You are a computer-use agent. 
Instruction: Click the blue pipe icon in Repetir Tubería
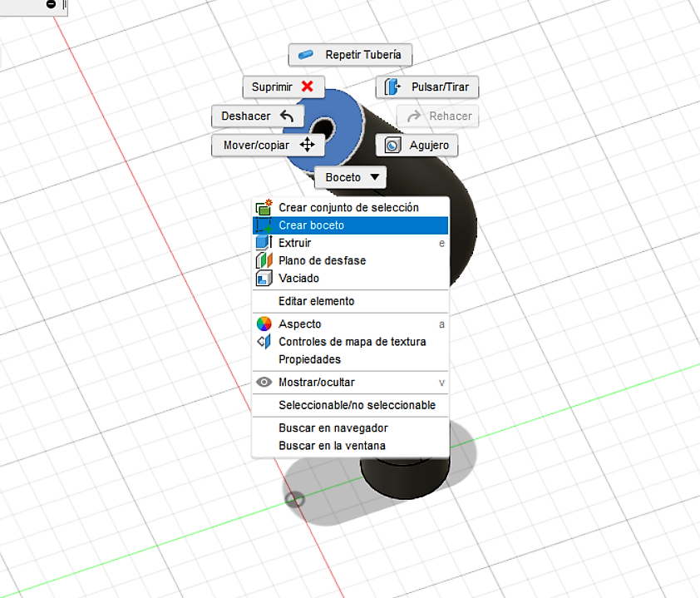(x=306, y=55)
